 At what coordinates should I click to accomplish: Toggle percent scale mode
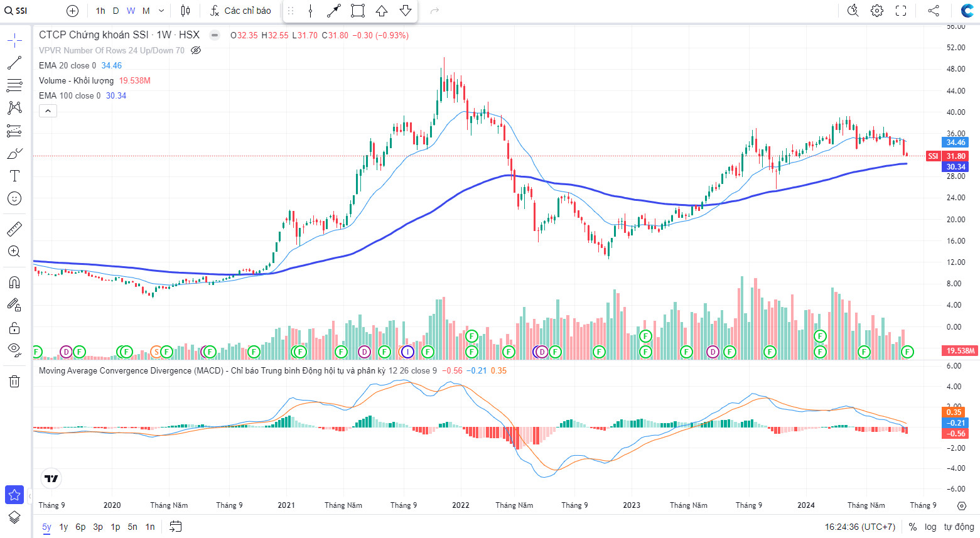tap(913, 527)
